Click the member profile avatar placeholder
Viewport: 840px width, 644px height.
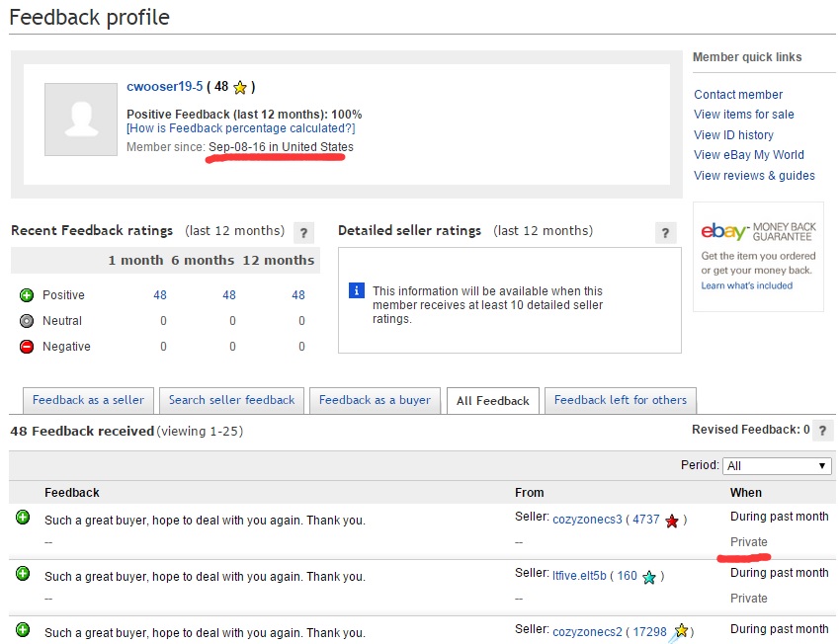tap(80, 120)
